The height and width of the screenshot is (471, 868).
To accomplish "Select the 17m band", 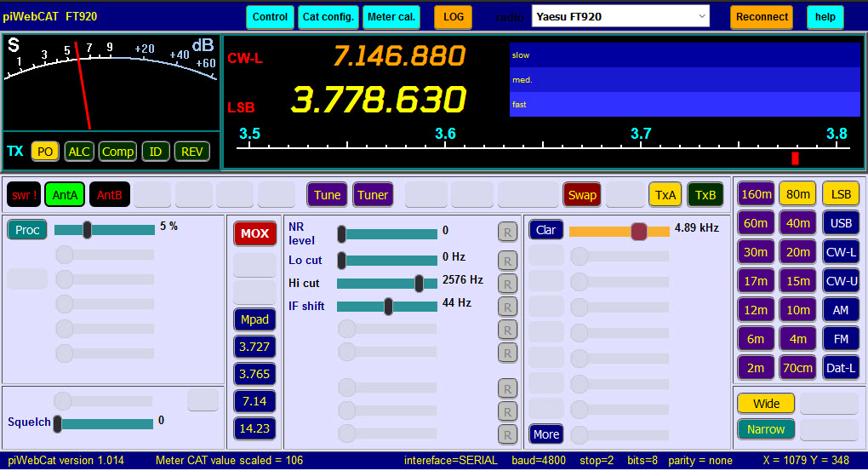I will 757,281.
